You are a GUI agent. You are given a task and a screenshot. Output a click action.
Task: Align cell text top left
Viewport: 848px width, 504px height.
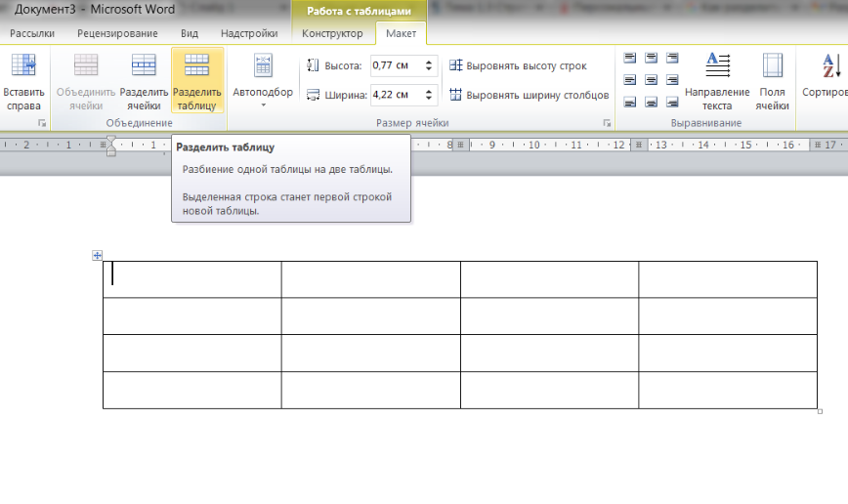click(630, 58)
